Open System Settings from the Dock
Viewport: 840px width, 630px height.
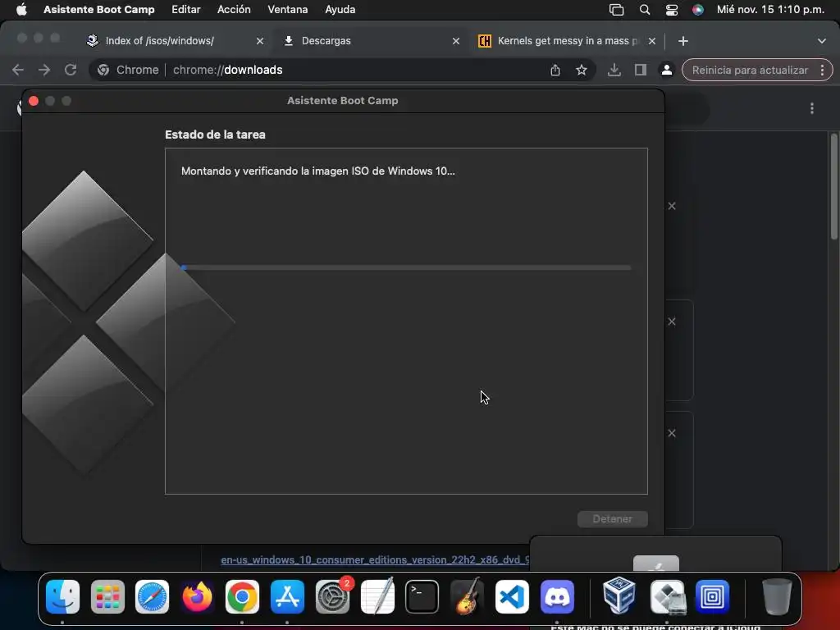coord(332,597)
